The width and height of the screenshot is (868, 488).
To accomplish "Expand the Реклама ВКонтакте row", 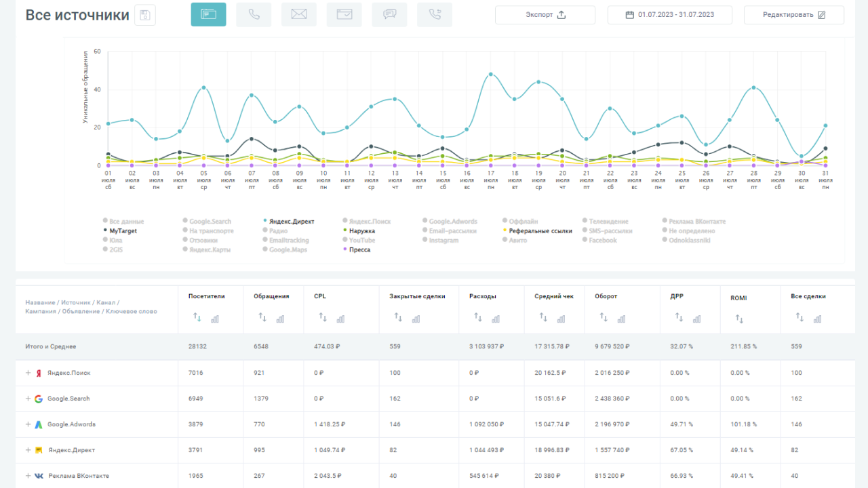I will [x=28, y=476].
